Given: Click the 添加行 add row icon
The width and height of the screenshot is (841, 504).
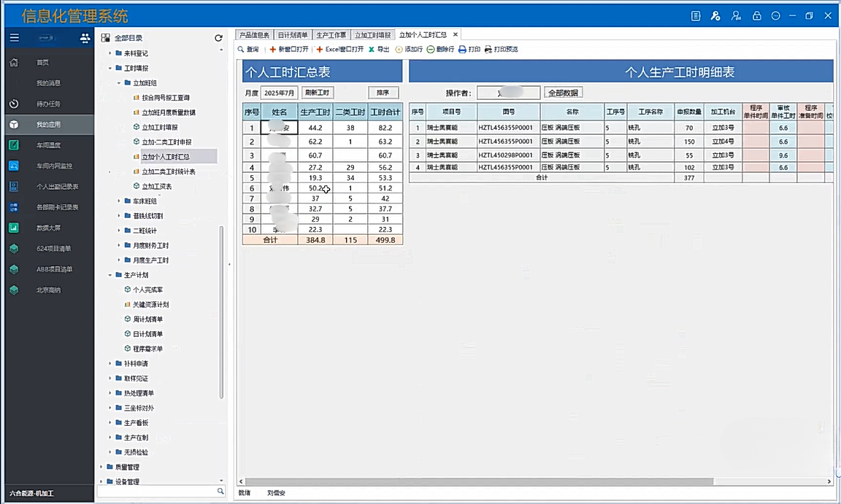Looking at the screenshot, I should 399,50.
